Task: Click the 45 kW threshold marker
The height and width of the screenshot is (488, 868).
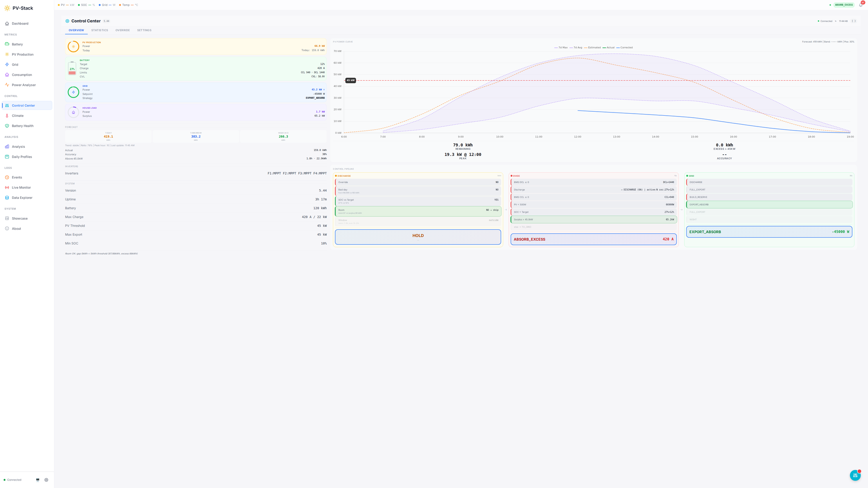Action: [350, 80]
